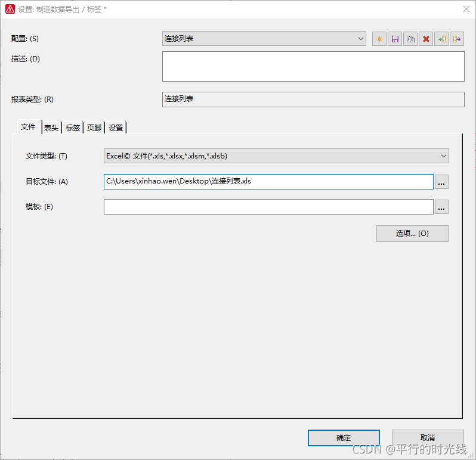The width and height of the screenshot is (476, 460).
Task: Open the 文件类型 Excel dropdown
Action: [x=443, y=156]
